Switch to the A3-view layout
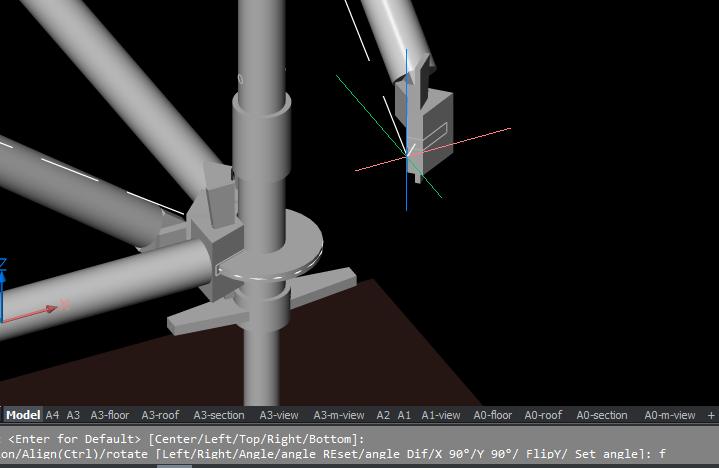 point(279,415)
